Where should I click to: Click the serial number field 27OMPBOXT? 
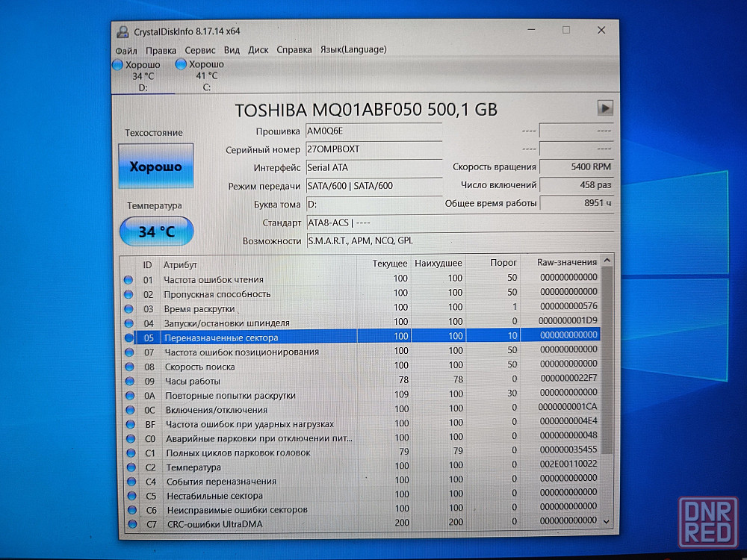[374, 149]
